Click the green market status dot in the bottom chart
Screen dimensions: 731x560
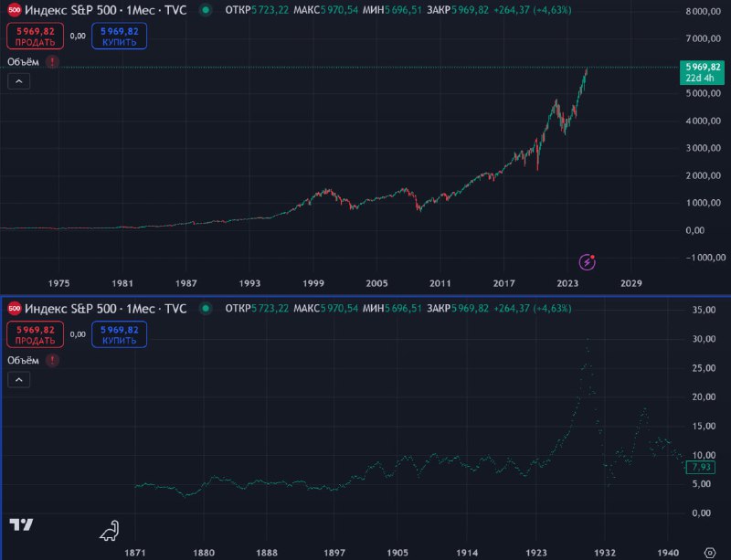click(x=206, y=308)
